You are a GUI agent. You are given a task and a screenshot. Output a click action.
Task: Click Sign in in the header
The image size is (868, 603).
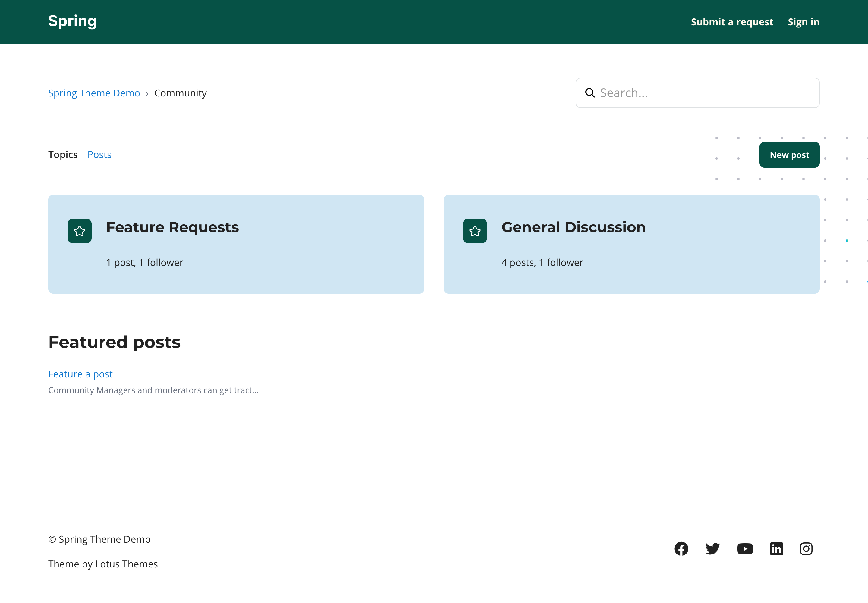tap(804, 22)
